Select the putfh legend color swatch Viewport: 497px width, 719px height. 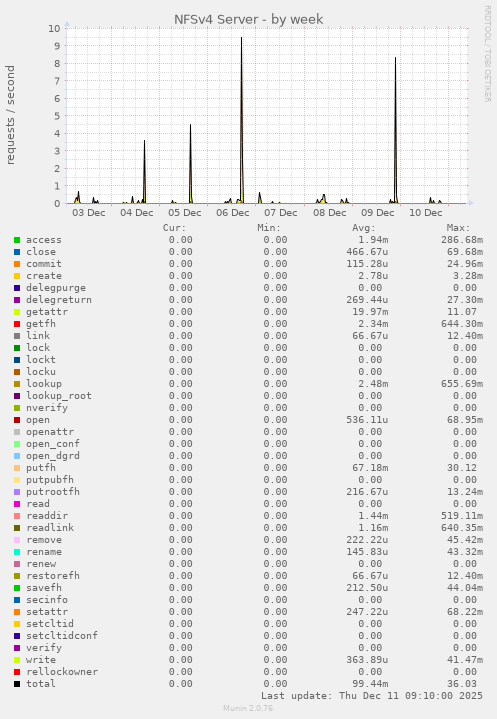(17, 468)
